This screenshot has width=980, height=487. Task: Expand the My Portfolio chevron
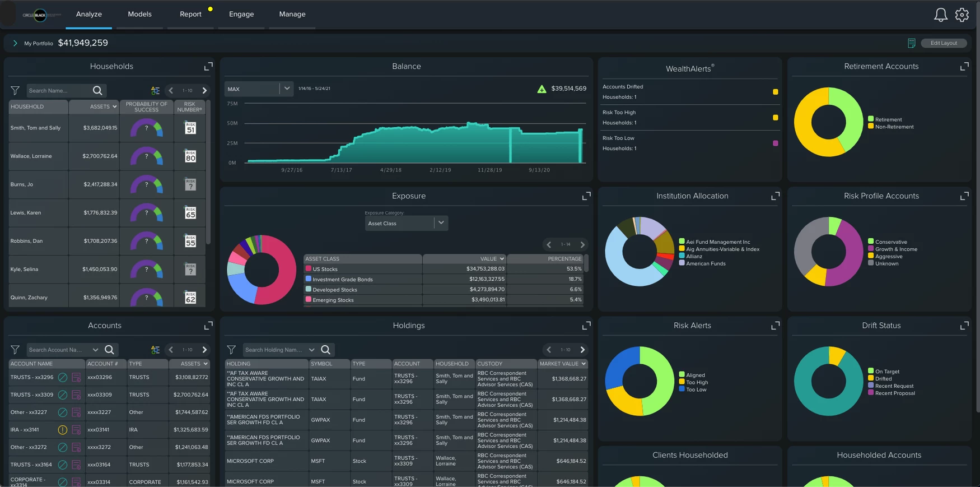click(15, 43)
